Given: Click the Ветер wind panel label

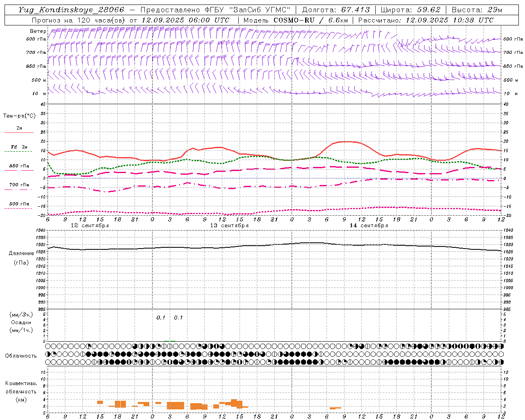Looking at the screenshot, I should click(38, 31).
